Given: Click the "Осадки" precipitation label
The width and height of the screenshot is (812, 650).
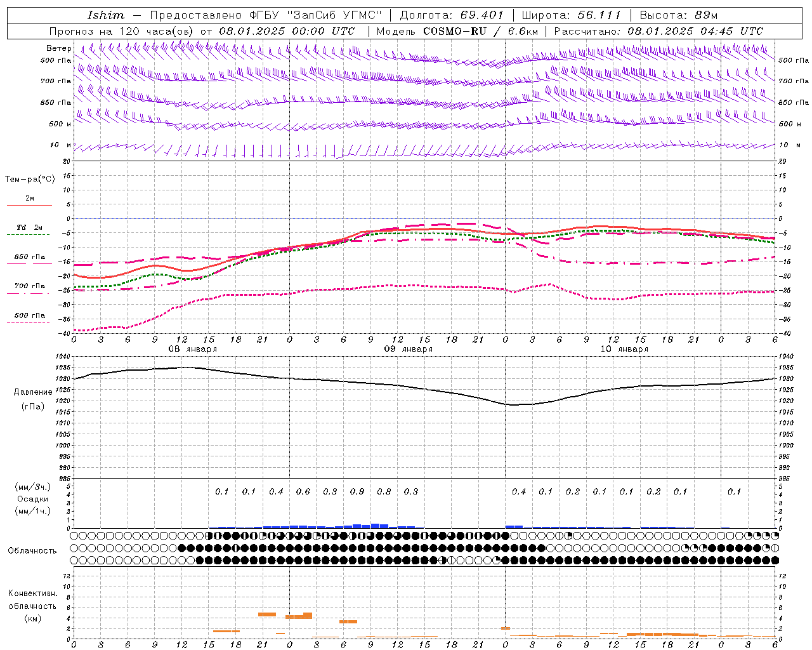Looking at the screenshot, I should point(33,499).
